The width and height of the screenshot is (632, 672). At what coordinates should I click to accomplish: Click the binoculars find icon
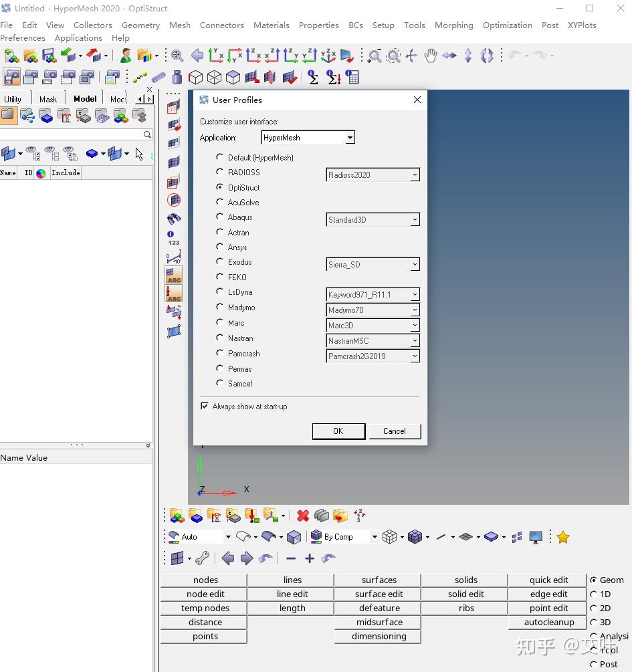tap(174, 218)
